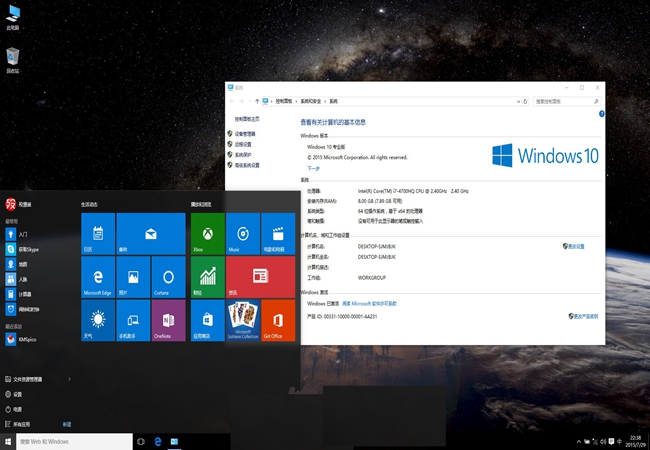Click the user account avatar in Start menu
Screen dimensions: 650x450
click(10, 204)
